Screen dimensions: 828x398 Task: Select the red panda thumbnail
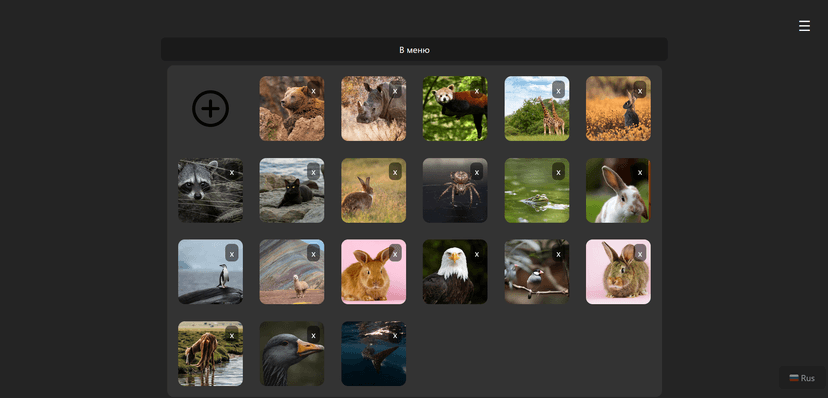pyautogui.click(x=455, y=109)
